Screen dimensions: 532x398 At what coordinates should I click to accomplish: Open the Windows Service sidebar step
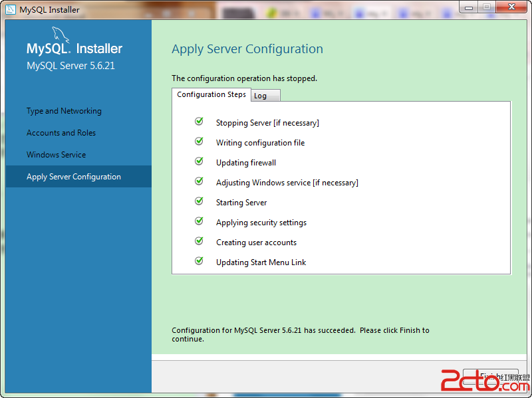tap(57, 155)
